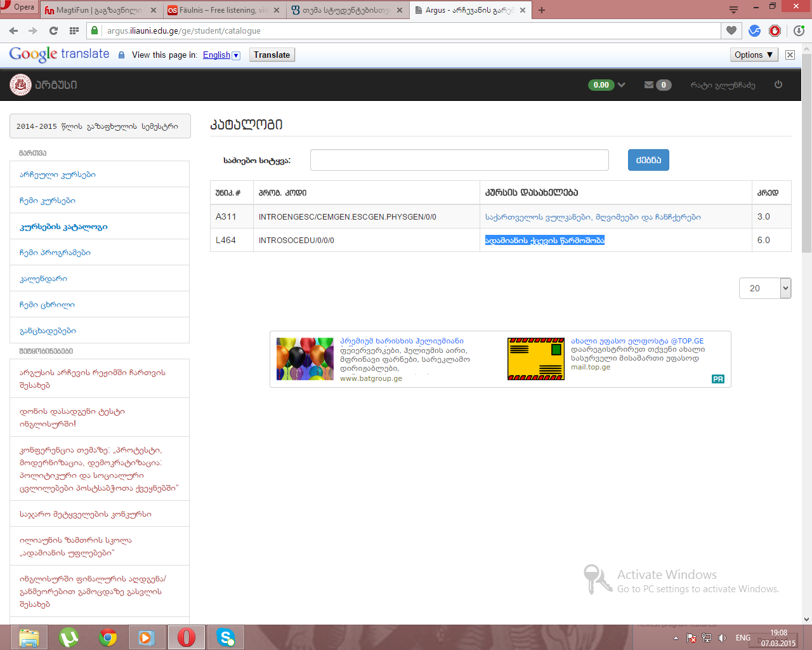The width and height of the screenshot is (812, 650).
Task: Open File Explorer from the taskbar
Action: [x=29, y=637]
